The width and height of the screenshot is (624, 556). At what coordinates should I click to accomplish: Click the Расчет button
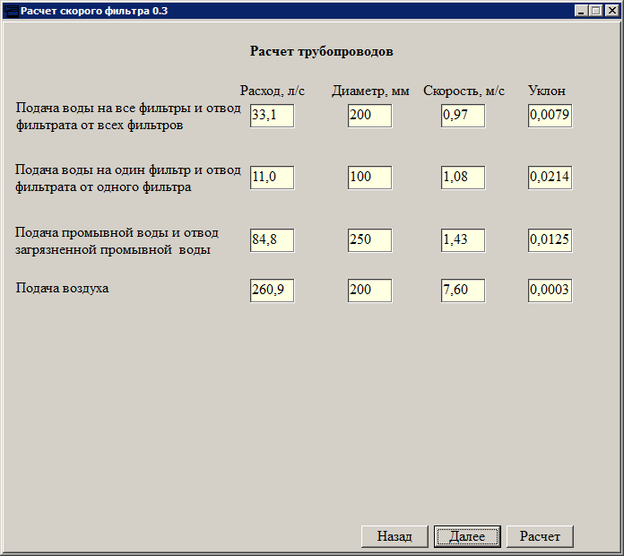(540, 536)
